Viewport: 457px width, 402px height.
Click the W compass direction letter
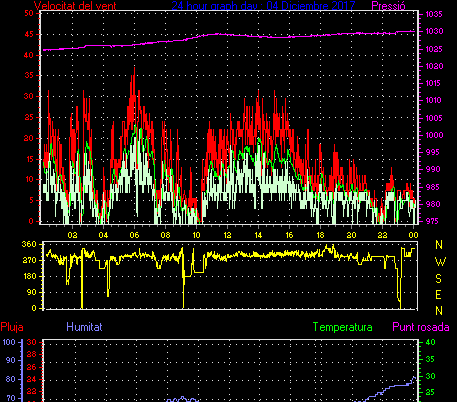coord(440,262)
